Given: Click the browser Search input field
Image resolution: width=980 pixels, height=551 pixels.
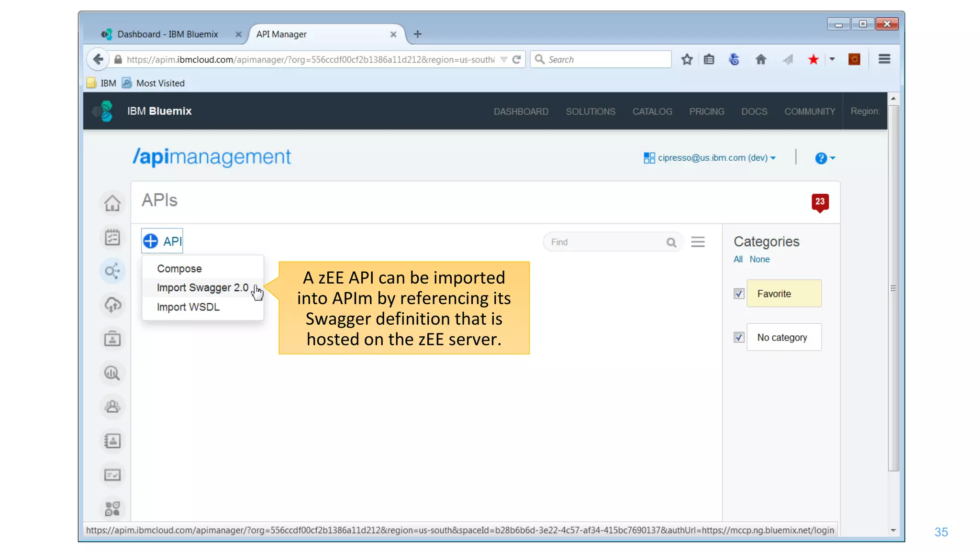Looking at the screenshot, I should tap(601, 59).
